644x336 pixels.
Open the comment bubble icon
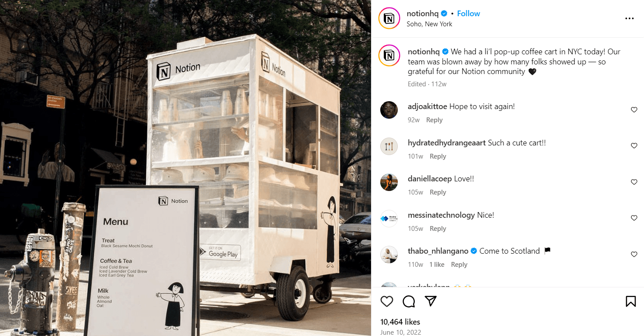(409, 301)
